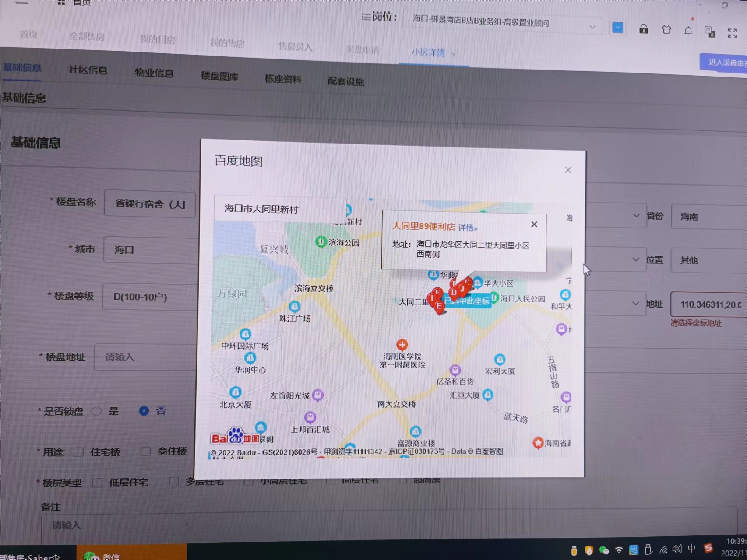The width and height of the screenshot is (747, 560).
Task: Check the 住宅楼 checkbox
Action: (x=79, y=452)
